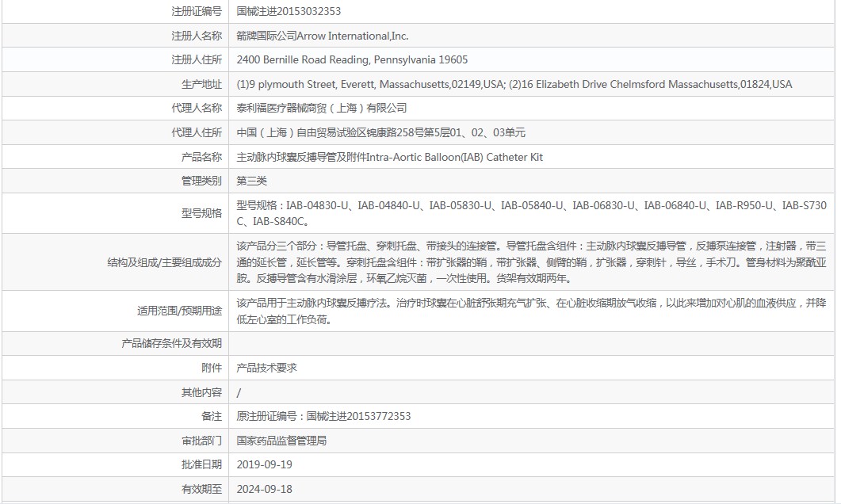Select the 9 plymouth Street production address
This screenshot has height=504, width=841.
(514, 84)
